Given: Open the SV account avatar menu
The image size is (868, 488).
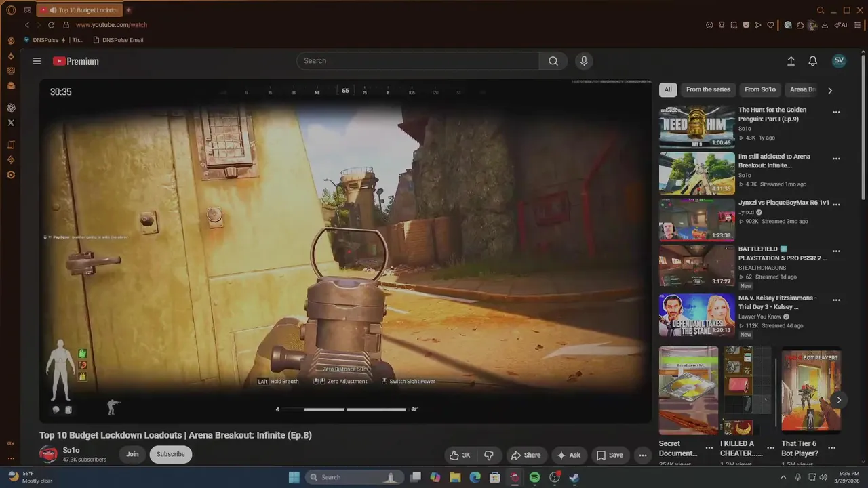Looking at the screenshot, I should 839,60.
